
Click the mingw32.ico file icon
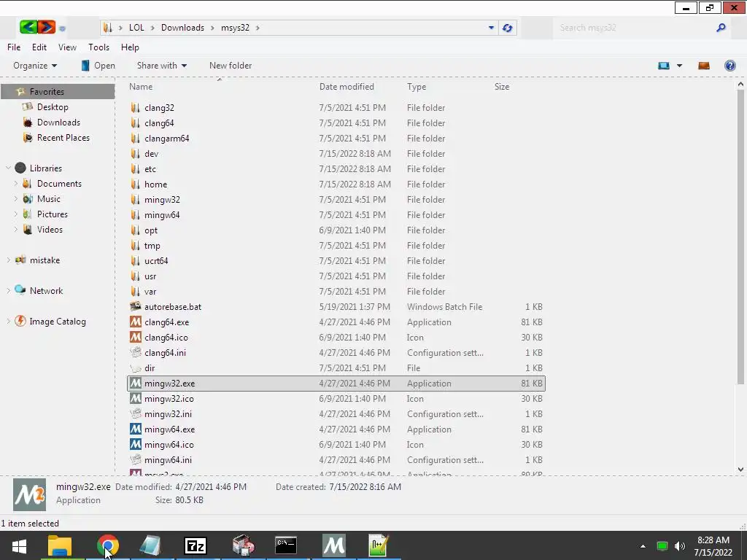(136, 399)
